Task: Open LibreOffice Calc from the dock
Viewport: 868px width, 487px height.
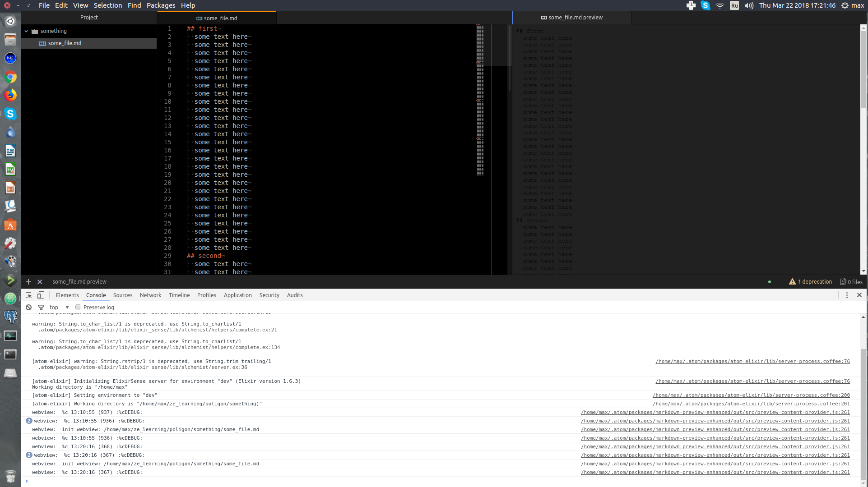Action: (10, 169)
